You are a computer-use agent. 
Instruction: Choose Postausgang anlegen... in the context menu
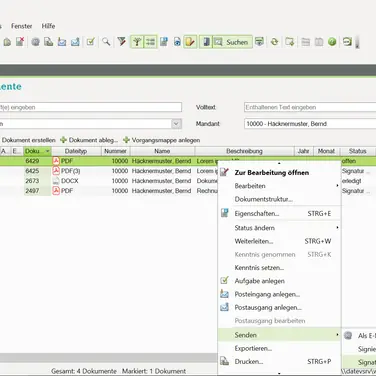tap(279, 308)
